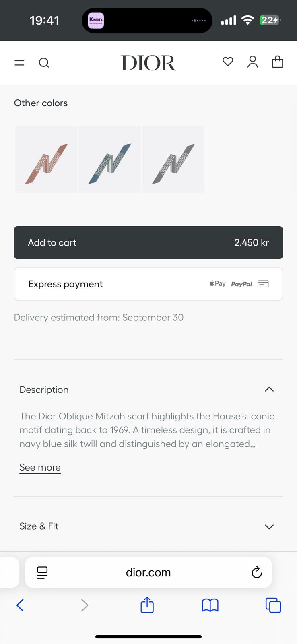Tap the dior.com address bar
This screenshot has width=297, height=644.
click(x=148, y=572)
